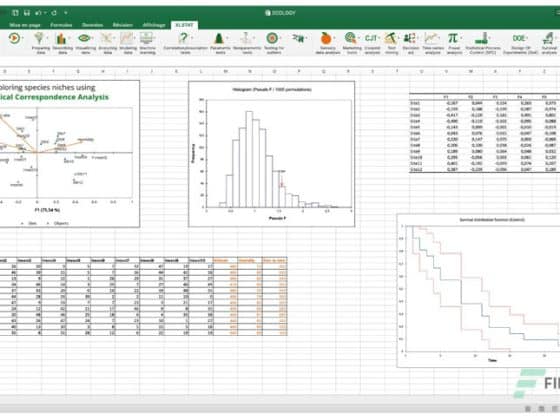The height and width of the screenshot is (420, 560).
Task: Click the 'Time' axis label on survival chart
Action: point(492,360)
